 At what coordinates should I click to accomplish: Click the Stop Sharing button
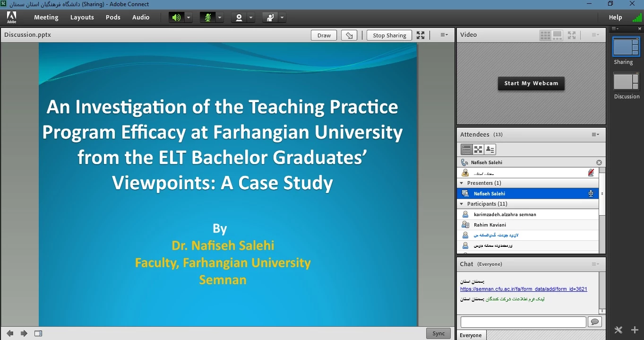(x=389, y=35)
